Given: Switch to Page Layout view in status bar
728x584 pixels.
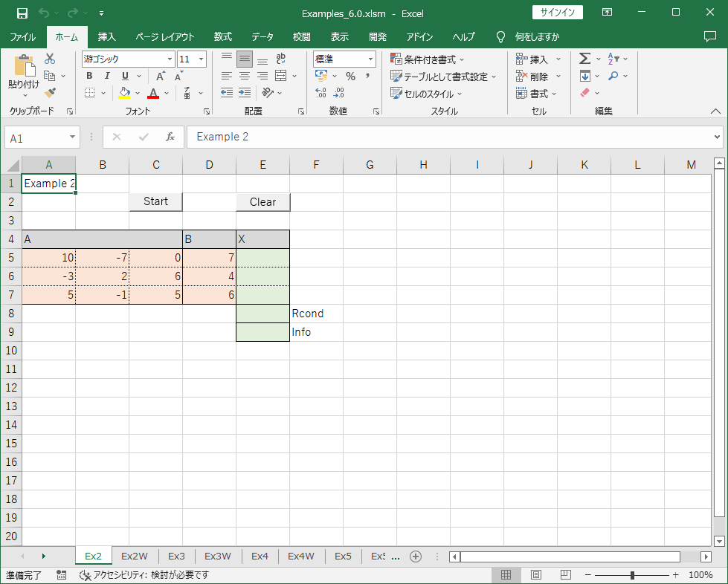Looking at the screenshot, I should 535,575.
